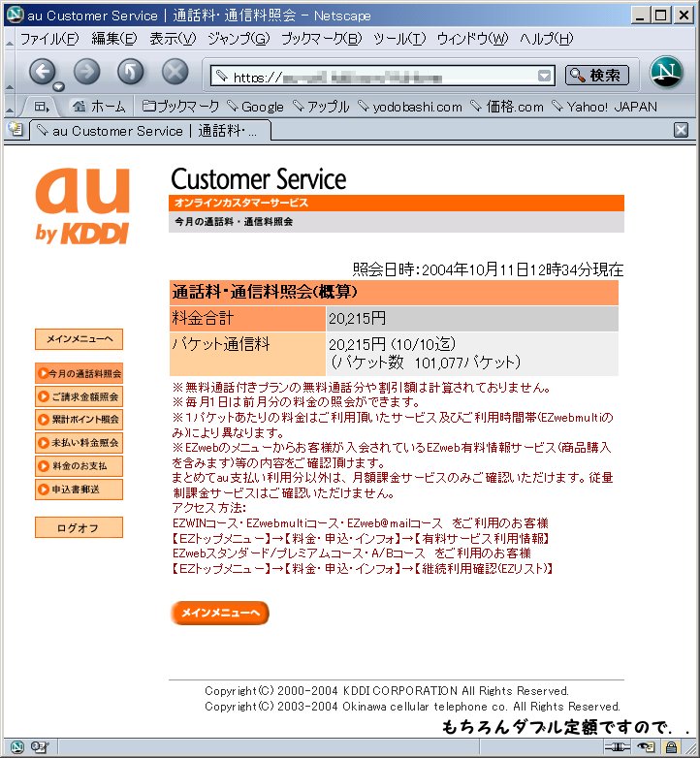Click the Stop loading button
Image resolution: width=700 pixels, height=758 pixels.
[175, 72]
